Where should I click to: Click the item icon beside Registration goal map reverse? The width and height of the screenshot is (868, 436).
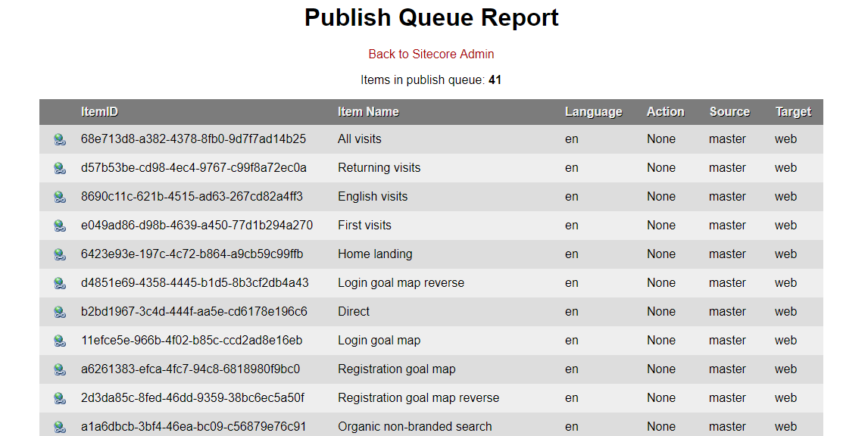[60, 398]
